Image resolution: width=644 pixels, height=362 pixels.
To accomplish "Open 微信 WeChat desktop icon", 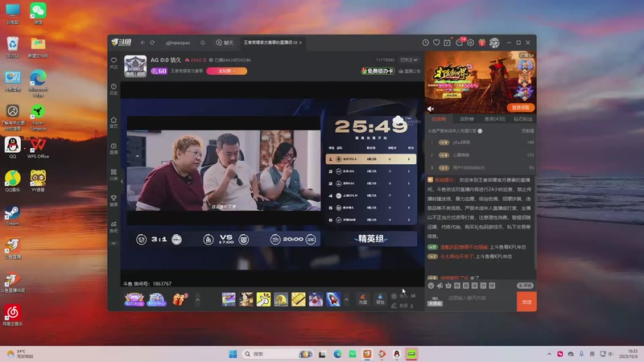I will 38,14.
